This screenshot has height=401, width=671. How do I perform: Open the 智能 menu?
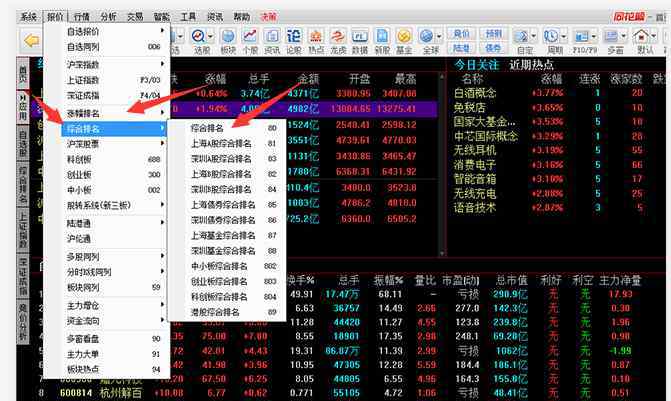[162, 17]
